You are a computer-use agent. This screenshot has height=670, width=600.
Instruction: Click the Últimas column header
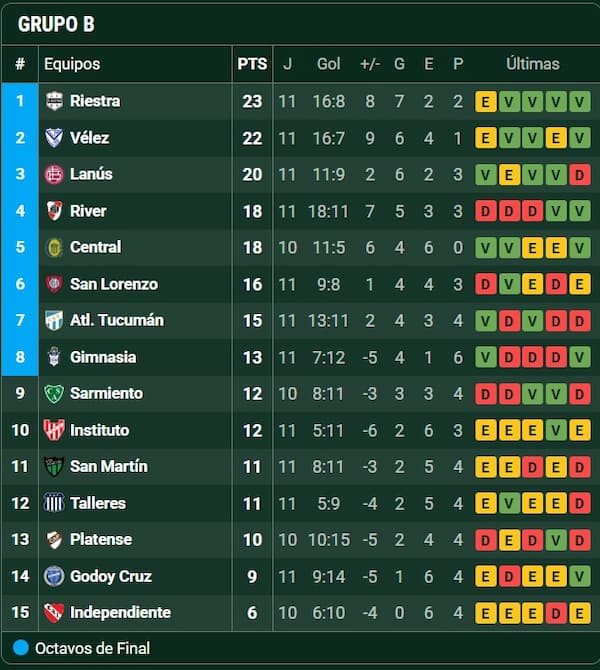point(532,64)
